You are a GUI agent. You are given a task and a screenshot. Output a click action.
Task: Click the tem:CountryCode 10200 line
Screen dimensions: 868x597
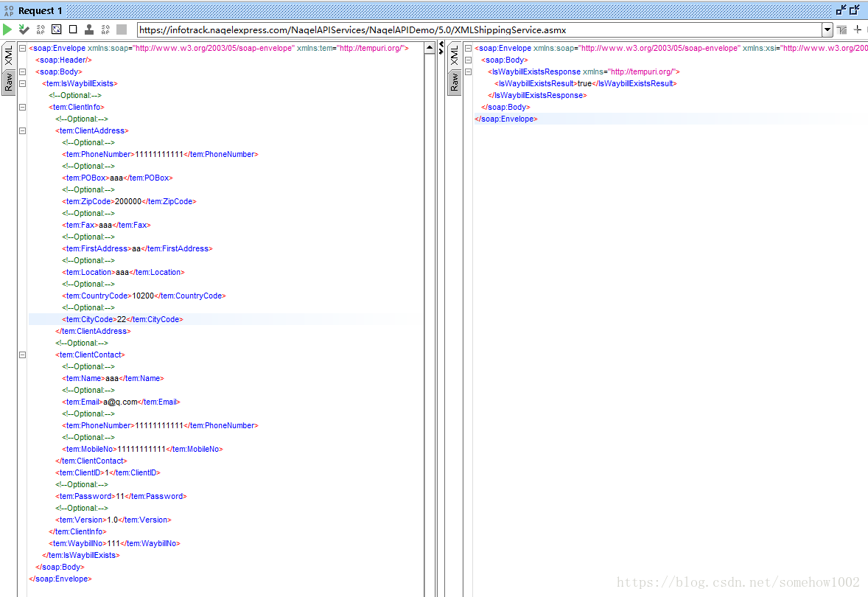tap(144, 296)
